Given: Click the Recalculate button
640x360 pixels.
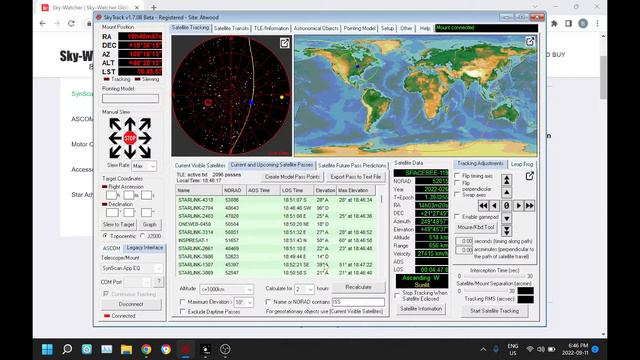Looking at the screenshot, I should click(358, 287).
